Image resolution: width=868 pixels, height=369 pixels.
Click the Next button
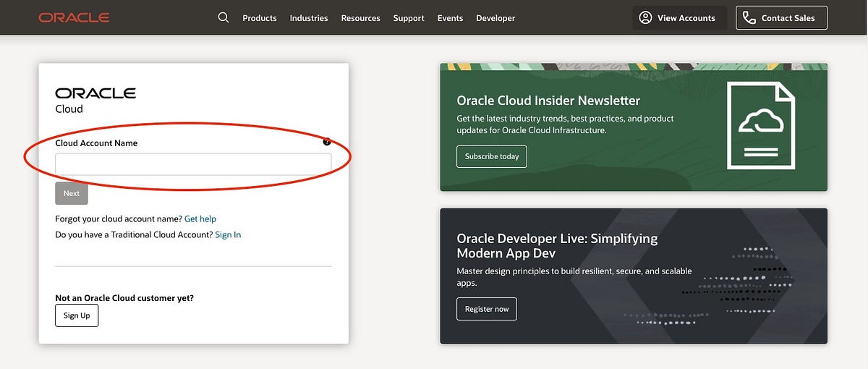point(72,193)
